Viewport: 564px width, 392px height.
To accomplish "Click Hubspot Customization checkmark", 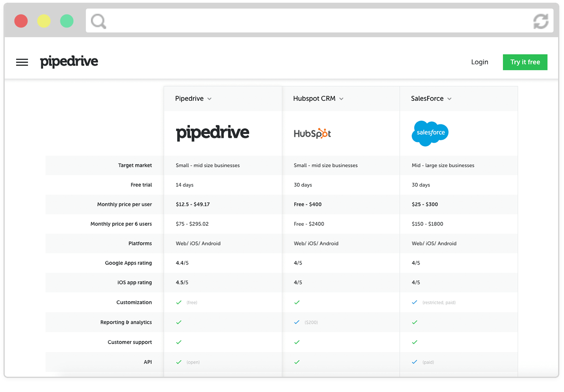I will tap(297, 302).
